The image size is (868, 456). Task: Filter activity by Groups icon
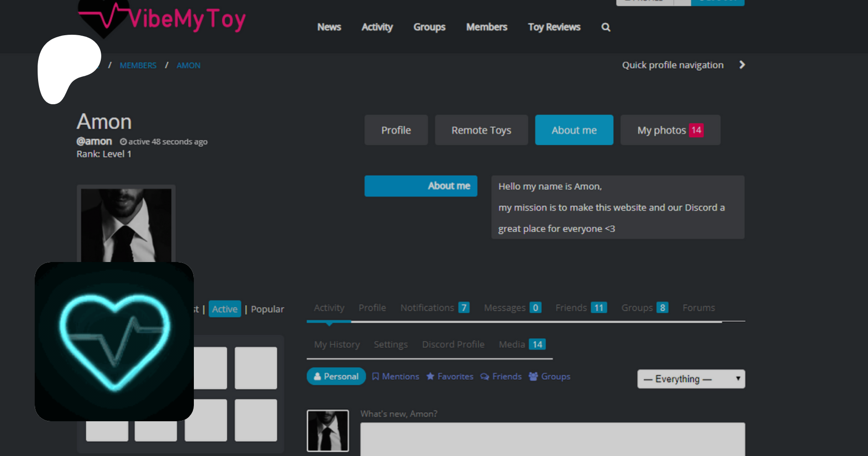[x=550, y=376]
